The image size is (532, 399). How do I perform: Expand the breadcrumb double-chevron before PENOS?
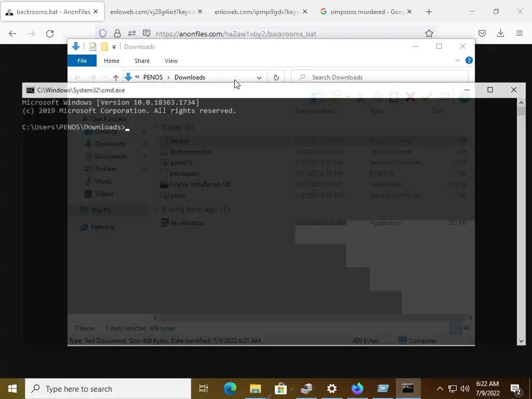pyautogui.click(x=137, y=77)
